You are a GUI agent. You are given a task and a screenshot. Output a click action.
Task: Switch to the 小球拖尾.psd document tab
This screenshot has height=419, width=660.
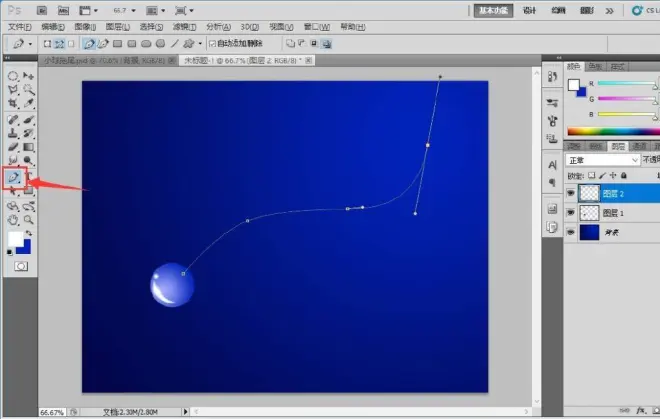pos(109,61)
